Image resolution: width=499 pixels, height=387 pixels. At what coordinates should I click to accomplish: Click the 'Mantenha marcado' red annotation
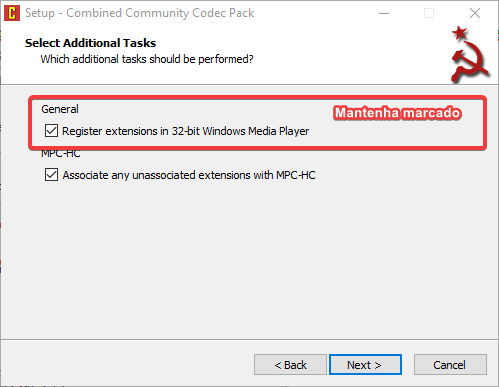pyautogui.click(x=398, y=113)
